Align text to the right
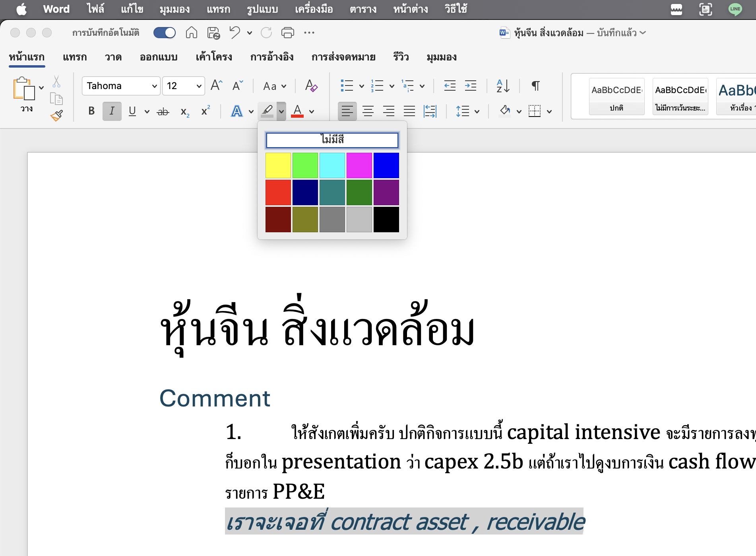Image resolution: width=756 pixels, height=556 pixels. click(389, 111)
